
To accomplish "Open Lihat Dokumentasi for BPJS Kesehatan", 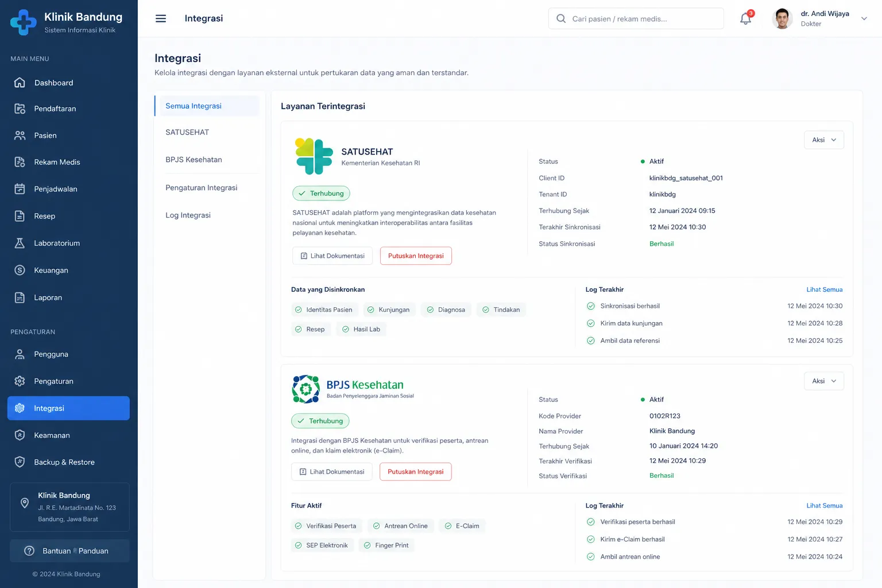I will pyautogui.click(x=332, y=472).
